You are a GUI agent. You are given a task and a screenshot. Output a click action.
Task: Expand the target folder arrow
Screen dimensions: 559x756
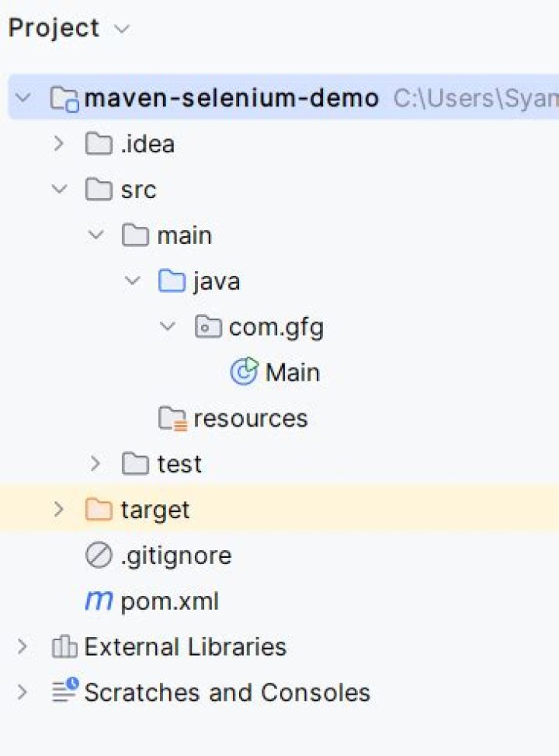(59, 509)
